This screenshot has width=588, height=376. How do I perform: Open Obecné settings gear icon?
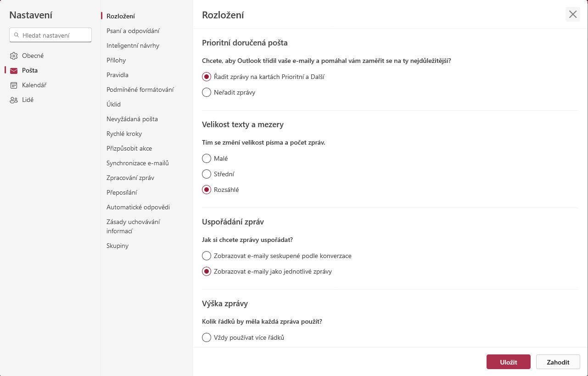tap(14, 56)
